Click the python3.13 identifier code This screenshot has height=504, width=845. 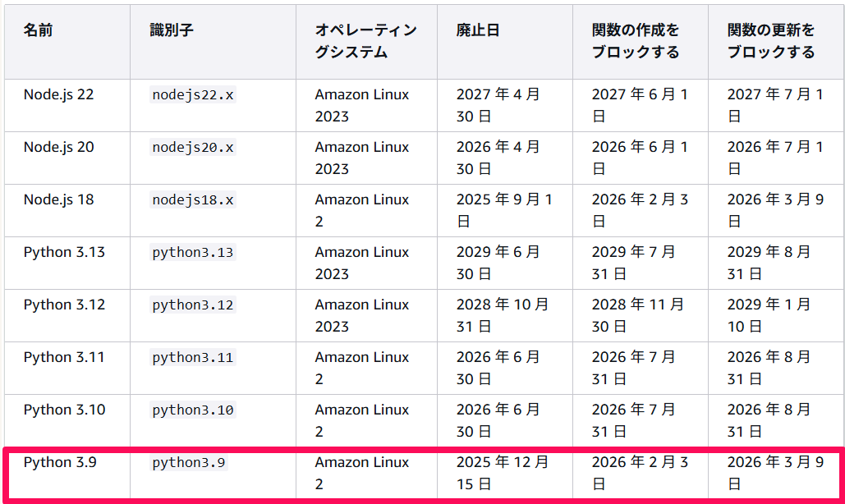pos(193,253)
